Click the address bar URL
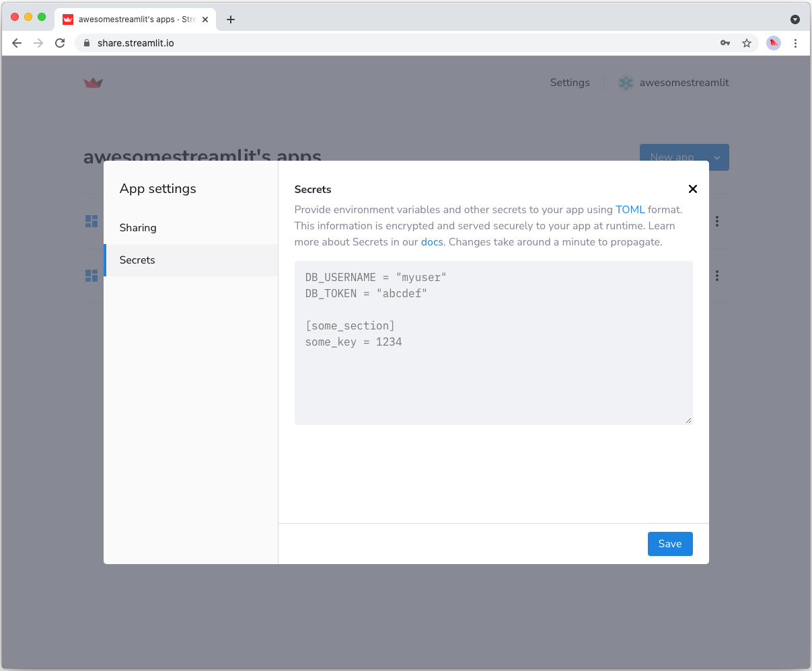 [136, 43]
